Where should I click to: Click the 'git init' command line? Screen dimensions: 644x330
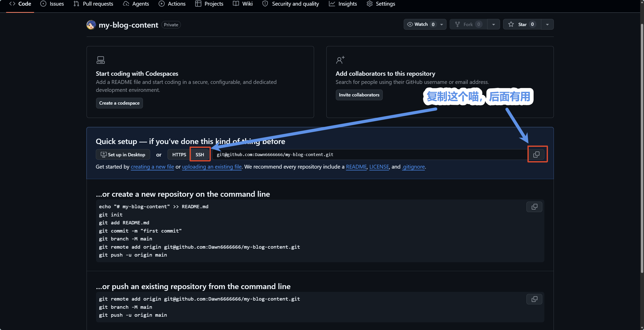[111, 215]
